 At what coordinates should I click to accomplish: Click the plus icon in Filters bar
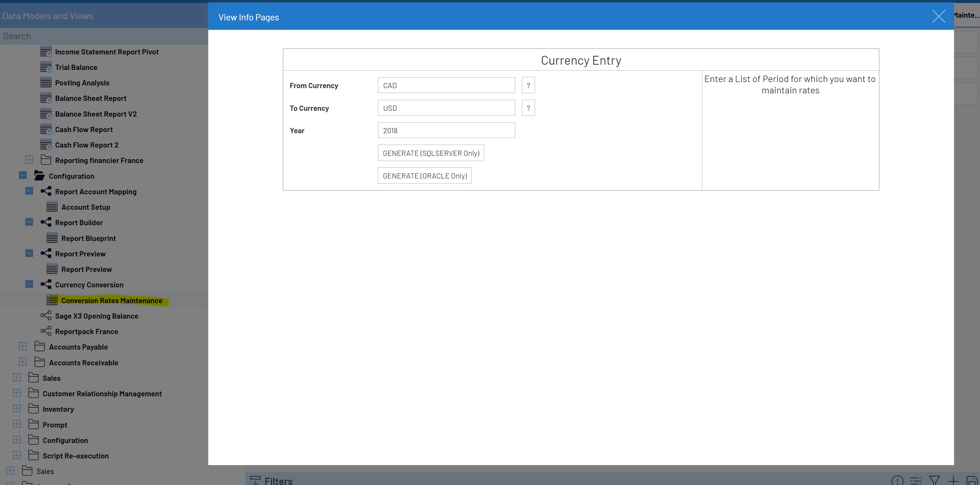coord(953,480)
